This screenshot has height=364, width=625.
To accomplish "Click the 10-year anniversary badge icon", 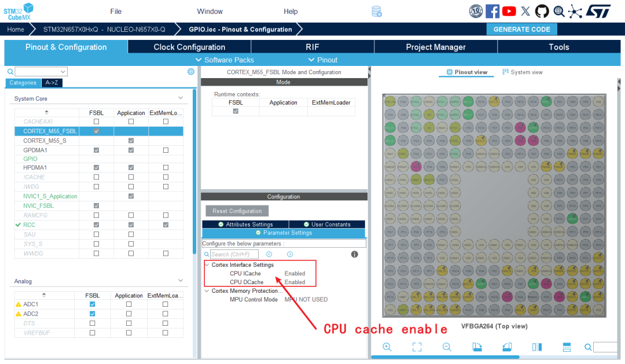I will [476, 11].
